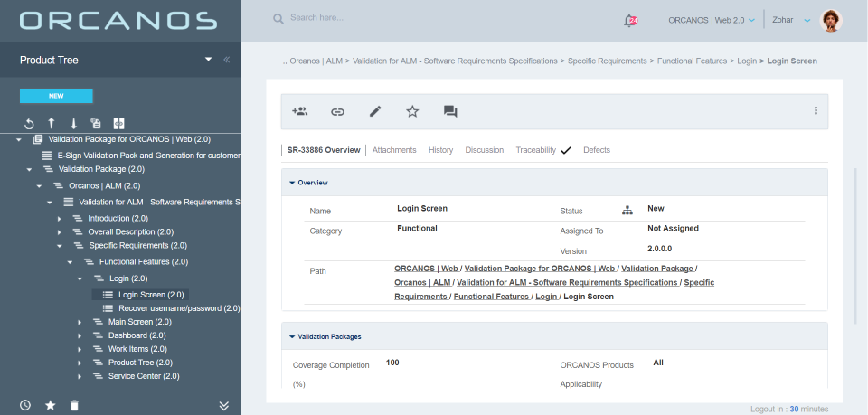
Task: Click the link icon in item toolbar
Action: (337, 111)
